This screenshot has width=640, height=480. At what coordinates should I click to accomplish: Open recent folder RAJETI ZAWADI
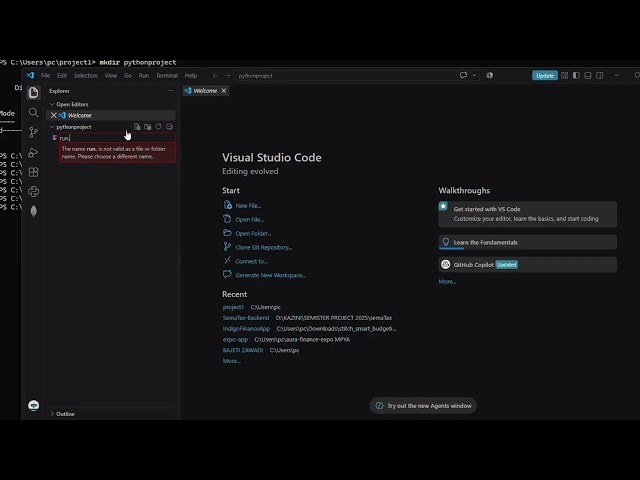pyautogui.click(x=242, y=350)
